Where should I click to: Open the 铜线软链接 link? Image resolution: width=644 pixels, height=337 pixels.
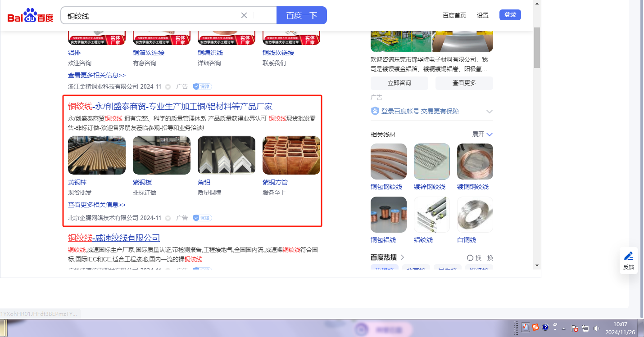pyautogui.click(x=278, y=53)
